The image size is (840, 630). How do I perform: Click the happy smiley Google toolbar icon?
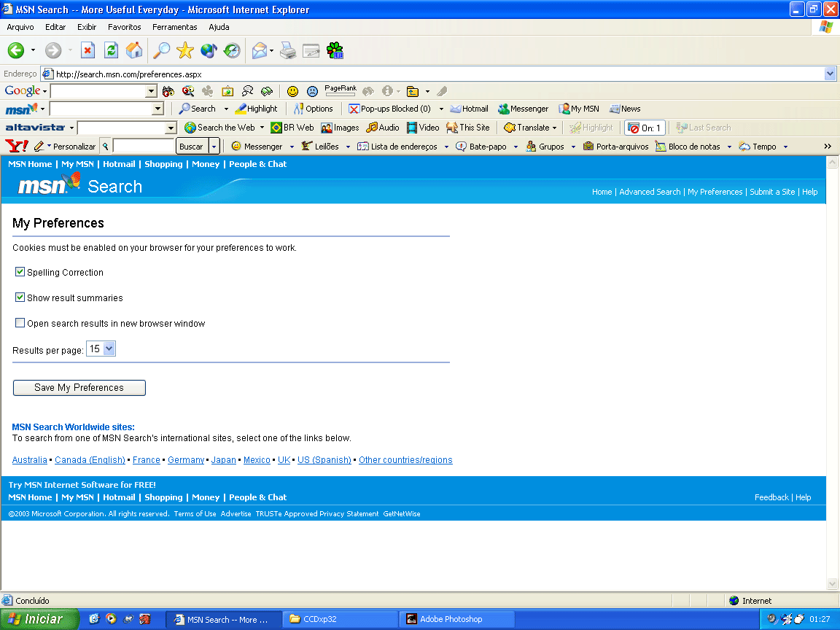tap(292, 91)
